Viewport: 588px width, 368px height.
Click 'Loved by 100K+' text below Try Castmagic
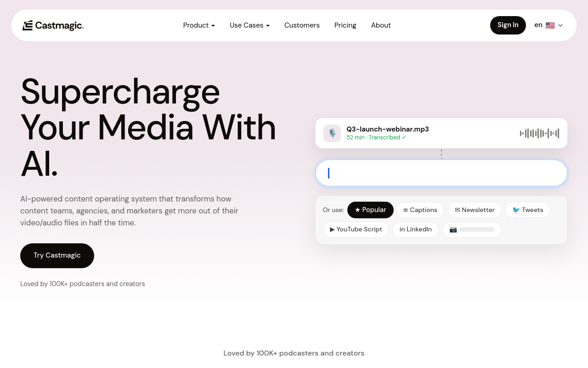click(83, 284)
